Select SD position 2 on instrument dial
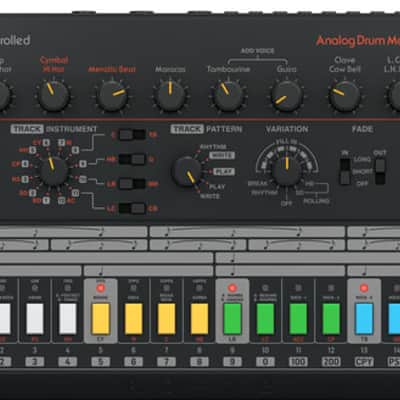400x400 pixels. pyautogui.click(x=32, y=193)
